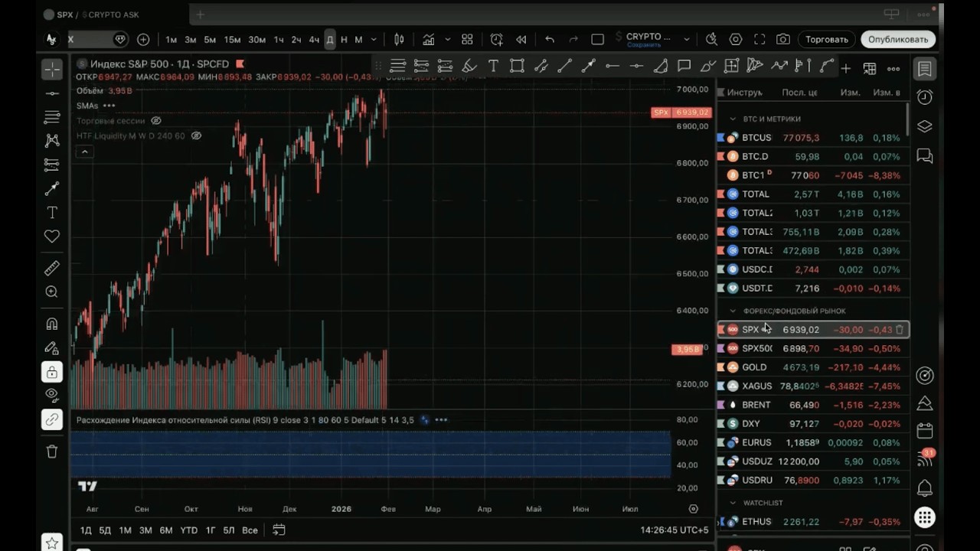Undo the last action
This screenshot has width=980, height=551.
[x=550, y=39]
